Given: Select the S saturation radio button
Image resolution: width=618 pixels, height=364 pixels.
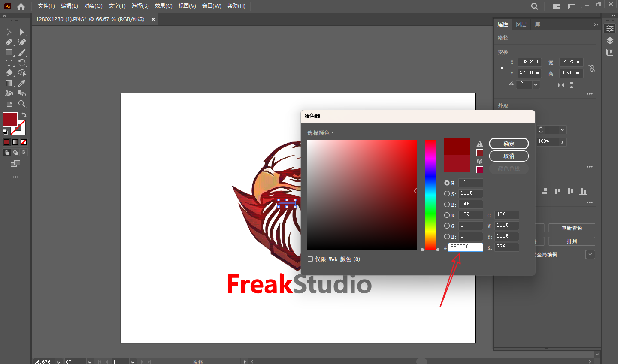Looking at the screenshot, I should [x=447, y=193].
